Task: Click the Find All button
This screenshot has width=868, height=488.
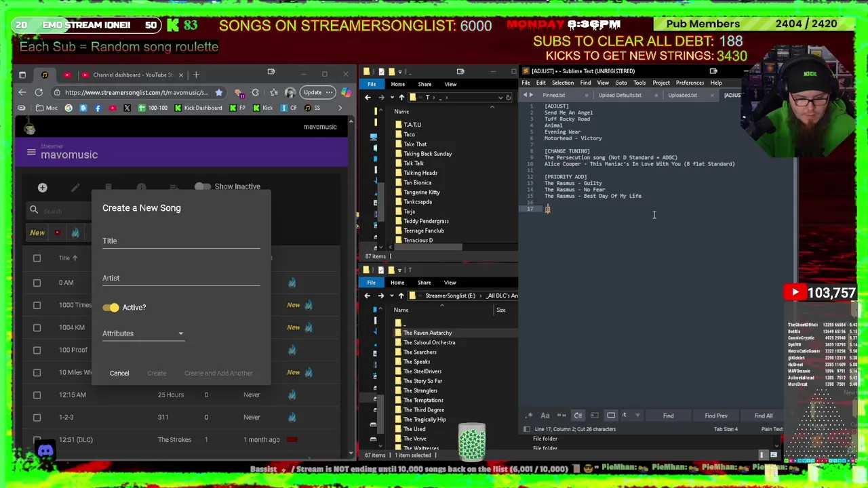Action: [x=764, y=415]
